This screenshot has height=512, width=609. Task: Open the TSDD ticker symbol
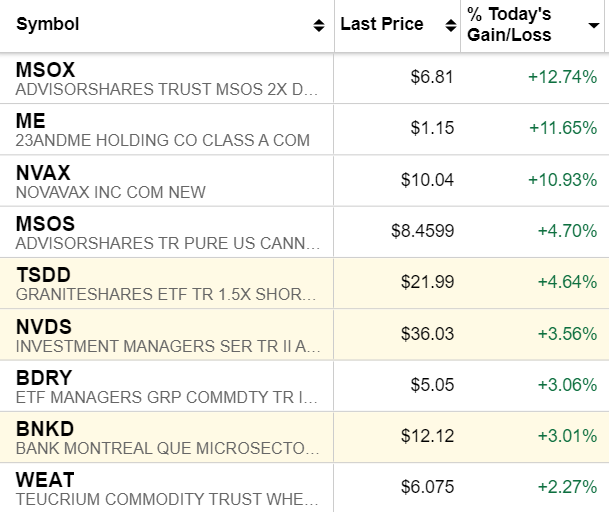point(44,275)
